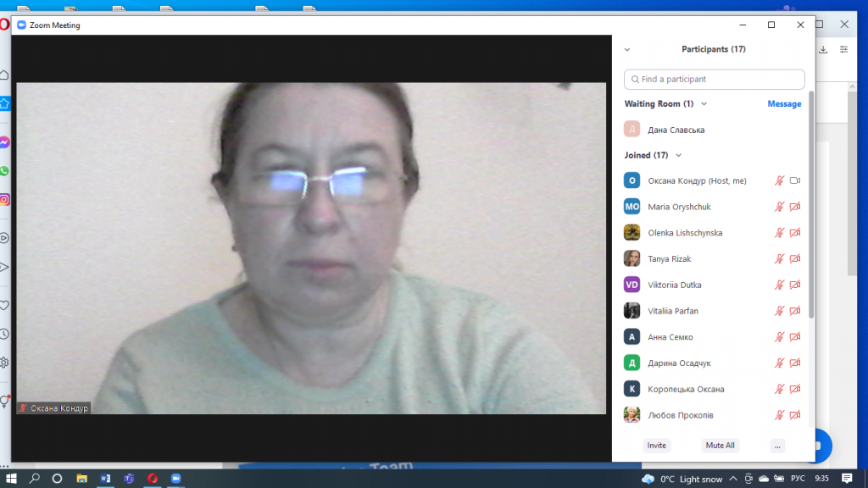This screenshot has height=488, width=868.
Task: Toggle microphone for Анна Семко
Action: point(779,337)
